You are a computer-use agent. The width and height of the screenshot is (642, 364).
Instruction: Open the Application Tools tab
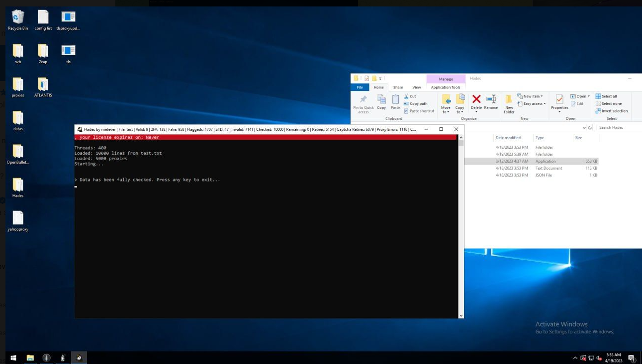(x=446, y=88)
